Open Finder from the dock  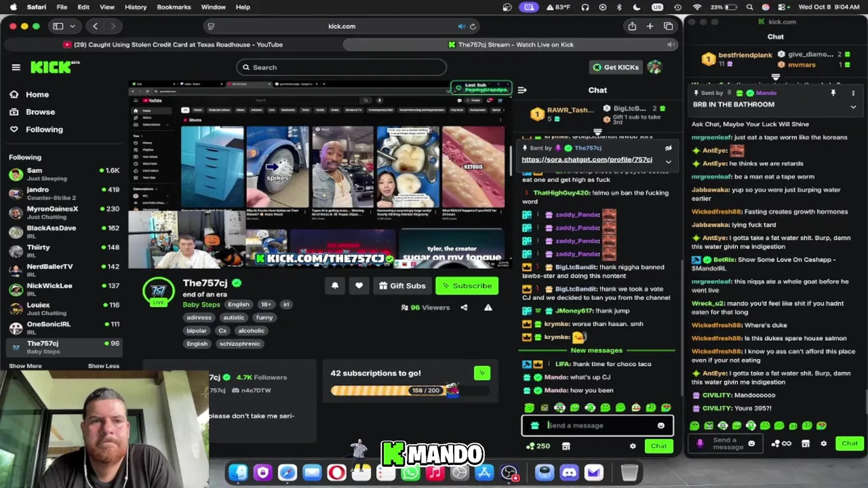[238, 472]
